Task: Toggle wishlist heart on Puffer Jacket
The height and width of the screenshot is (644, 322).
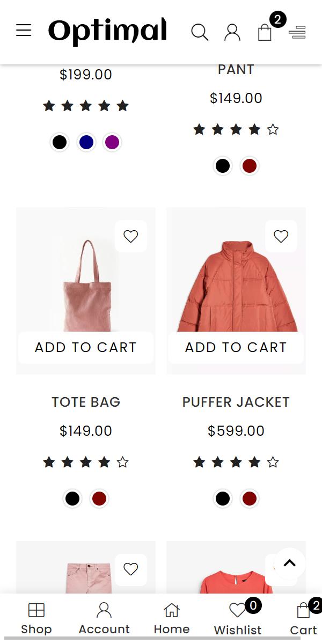Action: pyautogui.click(x=281, y=236)
